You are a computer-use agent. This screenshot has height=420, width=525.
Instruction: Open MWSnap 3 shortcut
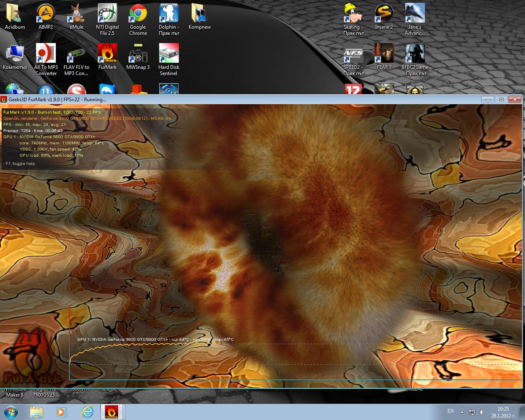tap(138, 57)
